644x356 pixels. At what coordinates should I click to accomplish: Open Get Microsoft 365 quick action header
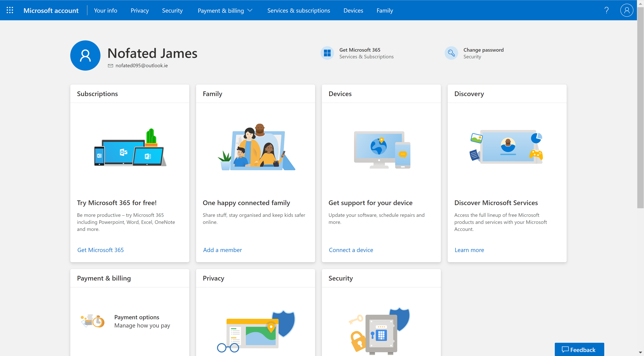360,50
